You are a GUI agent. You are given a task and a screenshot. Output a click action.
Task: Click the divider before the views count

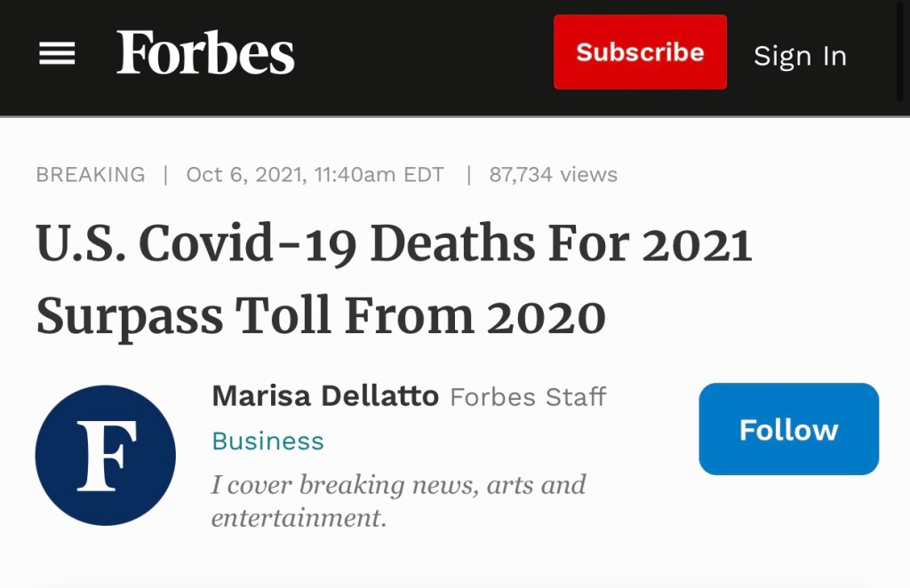point(468,175)
